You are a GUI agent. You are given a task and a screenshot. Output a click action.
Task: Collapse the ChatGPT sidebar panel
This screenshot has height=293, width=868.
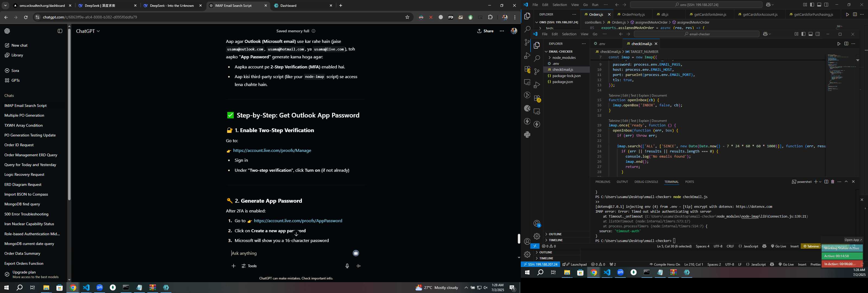(60, 31)
